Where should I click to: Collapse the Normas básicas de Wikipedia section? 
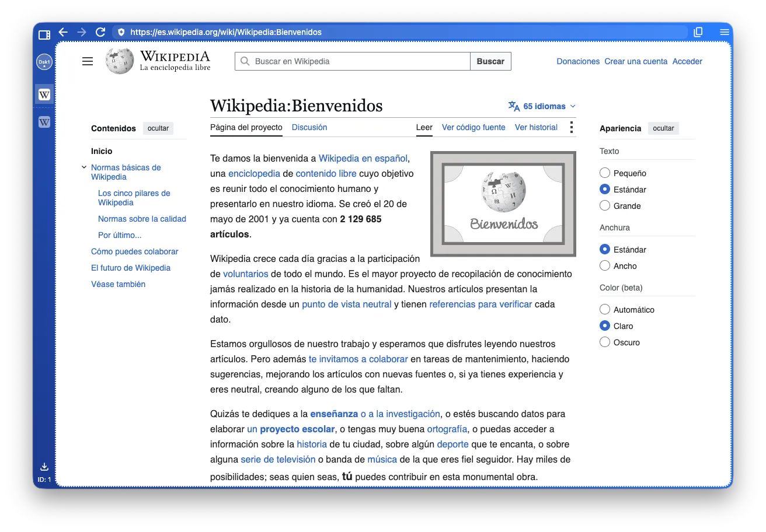pyautogui.click(x=84, y=168)
